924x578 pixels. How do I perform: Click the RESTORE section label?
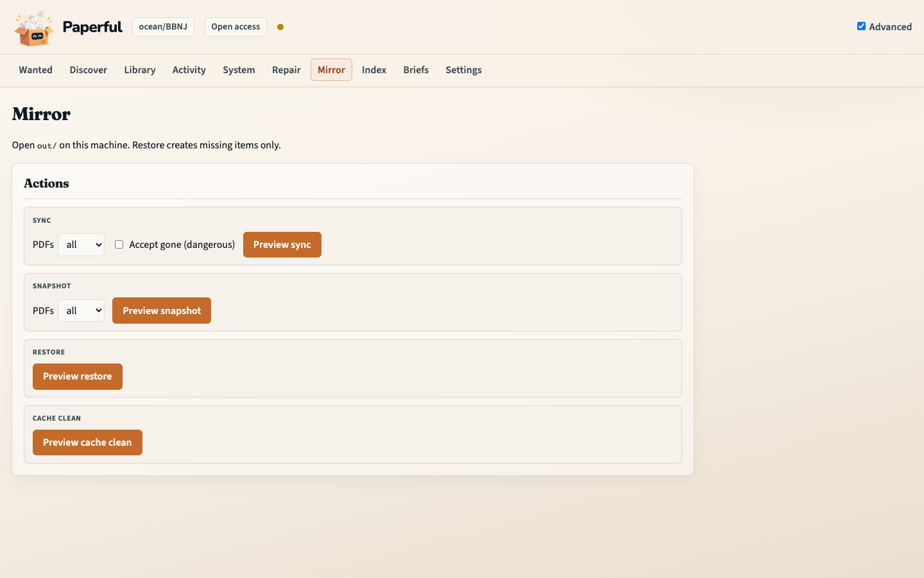pos(49,352)
